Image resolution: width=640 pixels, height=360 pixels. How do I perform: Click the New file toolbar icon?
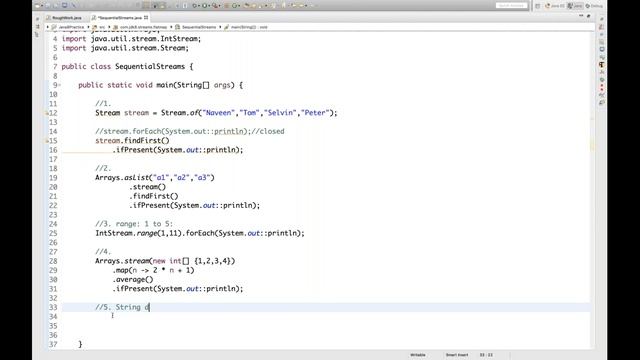37,6
